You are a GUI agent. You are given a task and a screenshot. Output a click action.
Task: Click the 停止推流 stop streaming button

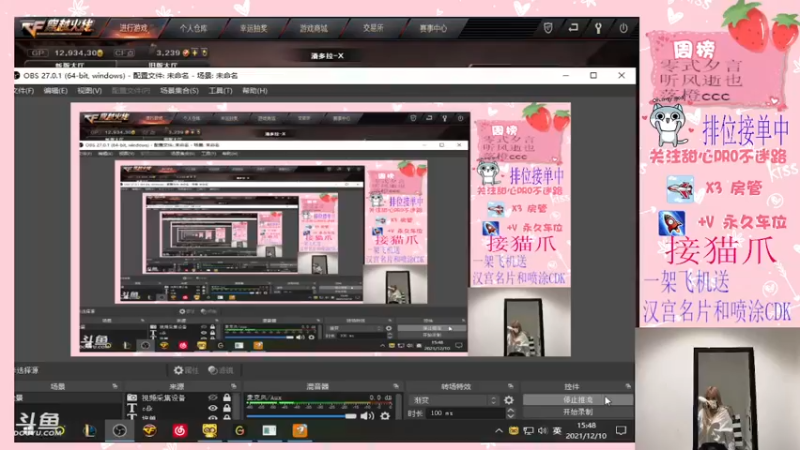click(578, 400)
